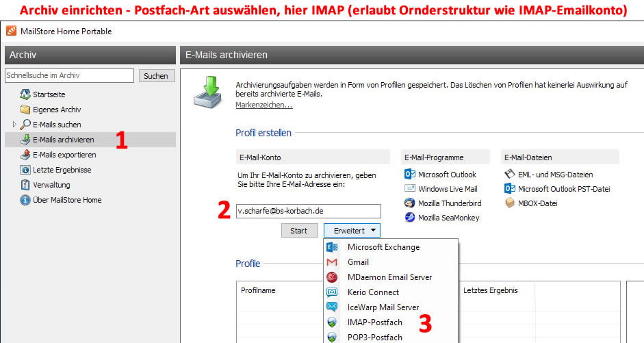
Task: Open Windows Live Mail option
Action: (448, 188)
